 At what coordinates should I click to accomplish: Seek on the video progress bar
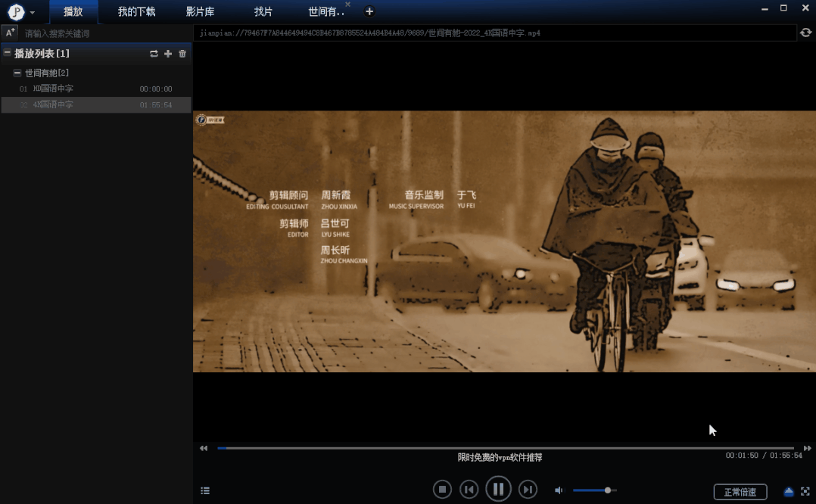(506, 448)
